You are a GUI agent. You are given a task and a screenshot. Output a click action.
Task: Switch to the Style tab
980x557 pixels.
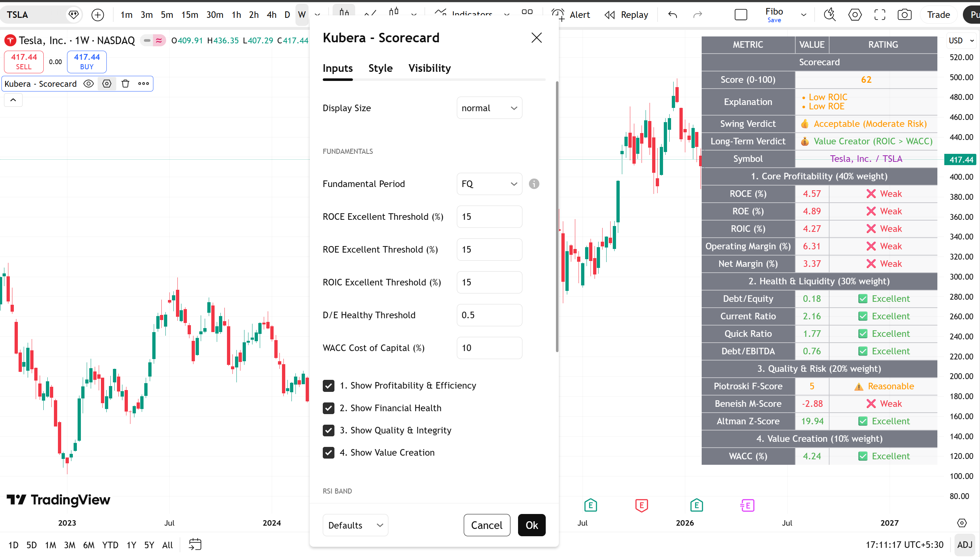tap(380, 68)
